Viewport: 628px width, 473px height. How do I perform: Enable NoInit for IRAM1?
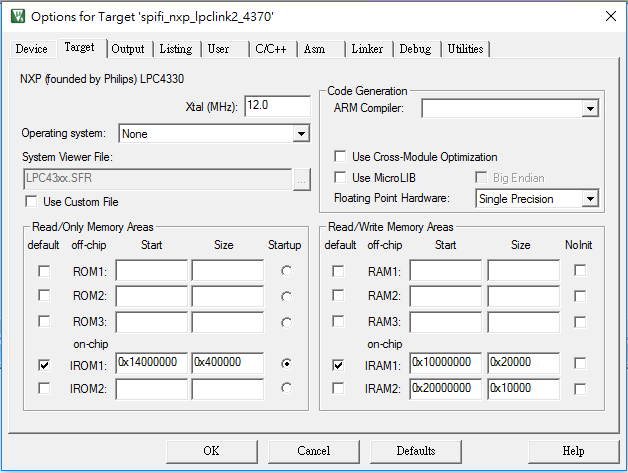click(x=580, y=363)
